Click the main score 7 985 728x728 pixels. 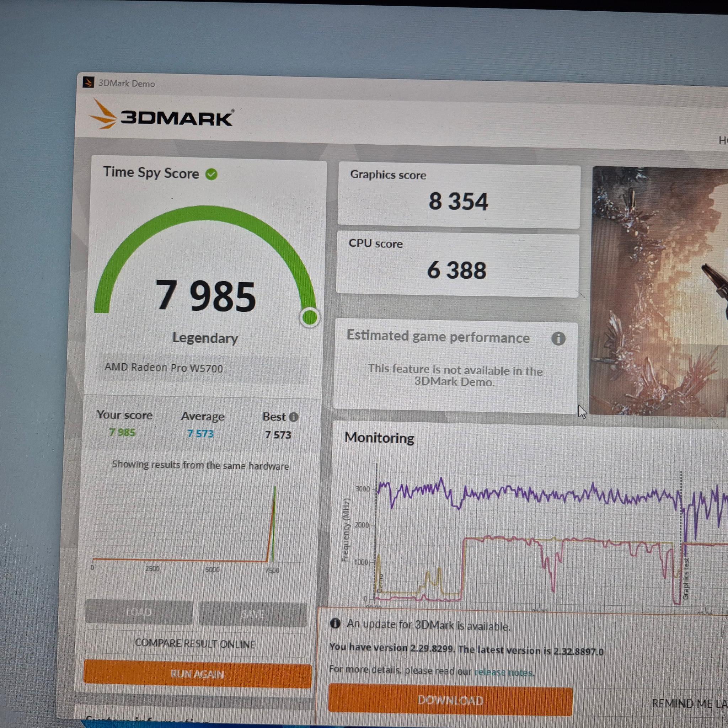pos(206,296)
